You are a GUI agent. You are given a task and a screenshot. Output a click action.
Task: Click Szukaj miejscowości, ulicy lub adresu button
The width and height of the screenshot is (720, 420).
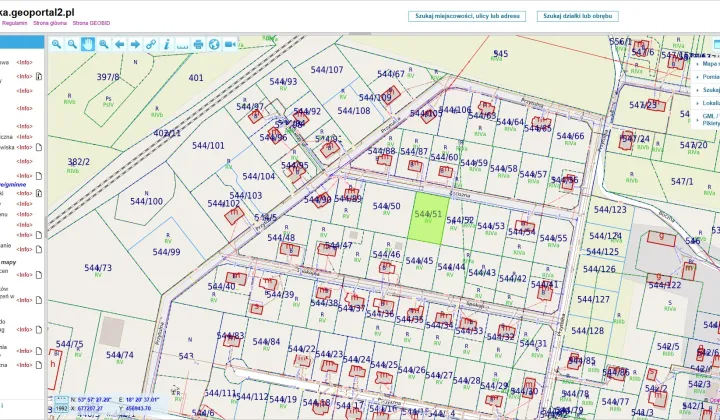point(468,16)
